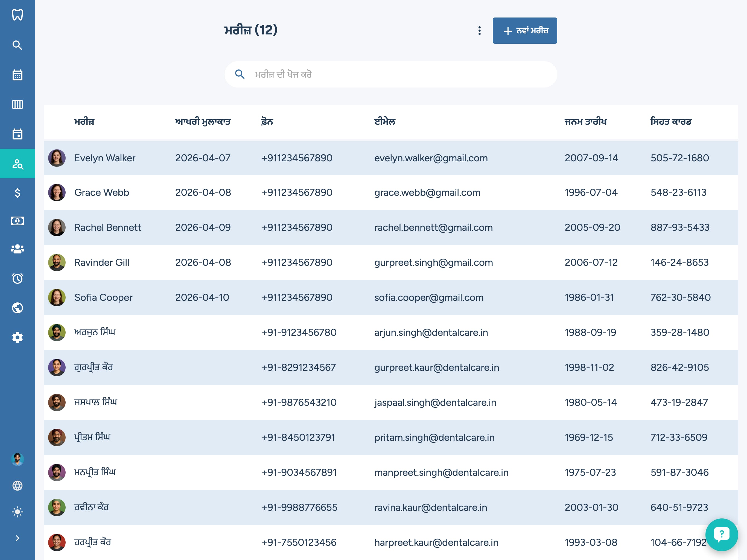The image size is (747, 560).
Task: Open the cash banknote payments icon
Action: (x=17, y=221)
